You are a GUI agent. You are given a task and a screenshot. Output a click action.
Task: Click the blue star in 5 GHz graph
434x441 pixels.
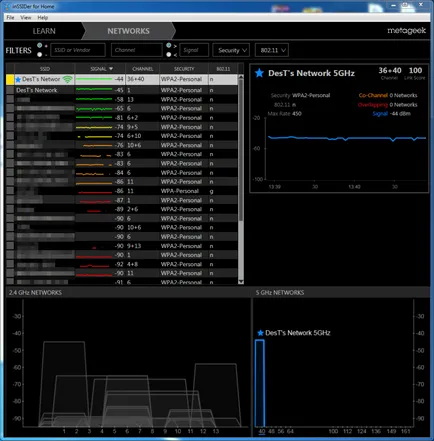260,333
